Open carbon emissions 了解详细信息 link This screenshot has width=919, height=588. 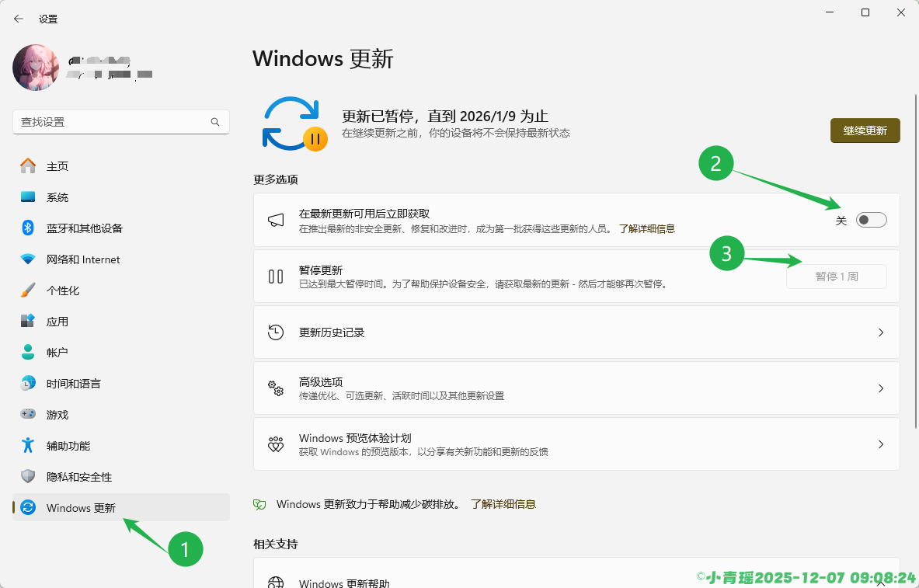(503, 504)
